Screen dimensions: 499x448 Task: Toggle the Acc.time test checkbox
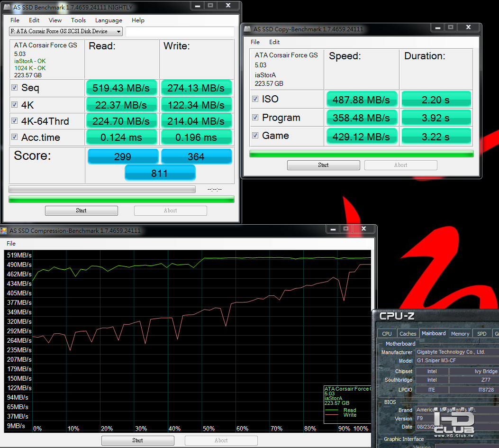click(x=14, y=137)
